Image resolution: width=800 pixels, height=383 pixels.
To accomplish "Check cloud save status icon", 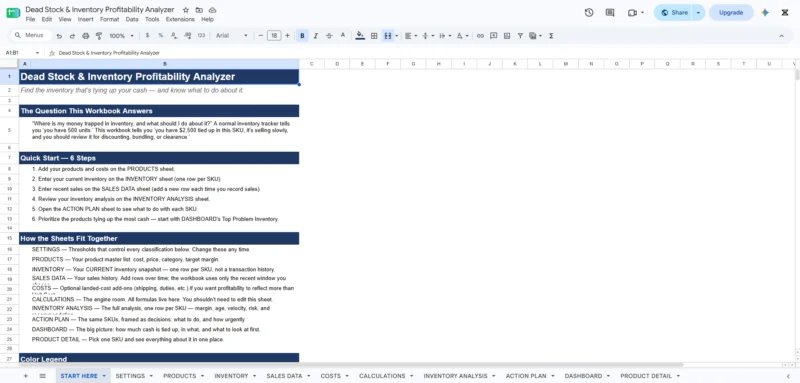I will pos(213,10).
